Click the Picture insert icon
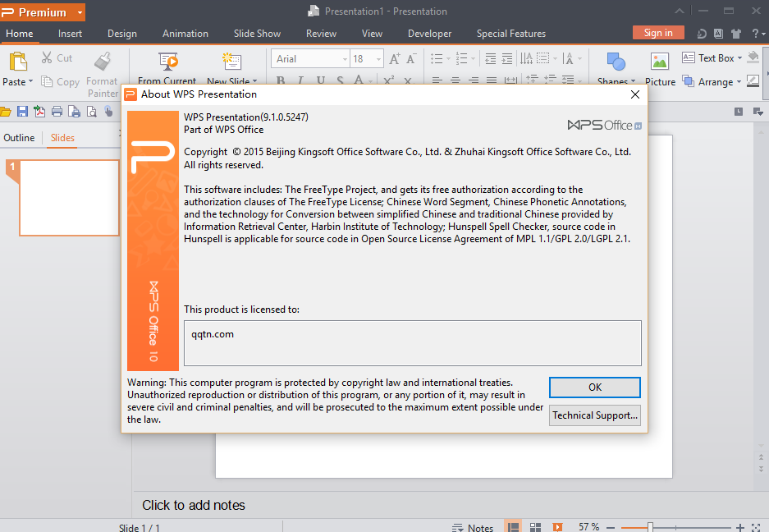This screenshot has height=532, width=769. pyautogui.click(x=660, y=62)
